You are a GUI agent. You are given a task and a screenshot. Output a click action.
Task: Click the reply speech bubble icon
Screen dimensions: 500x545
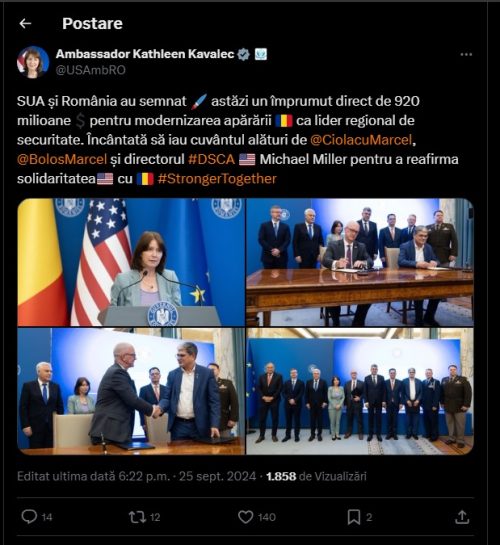pos(29,516)
